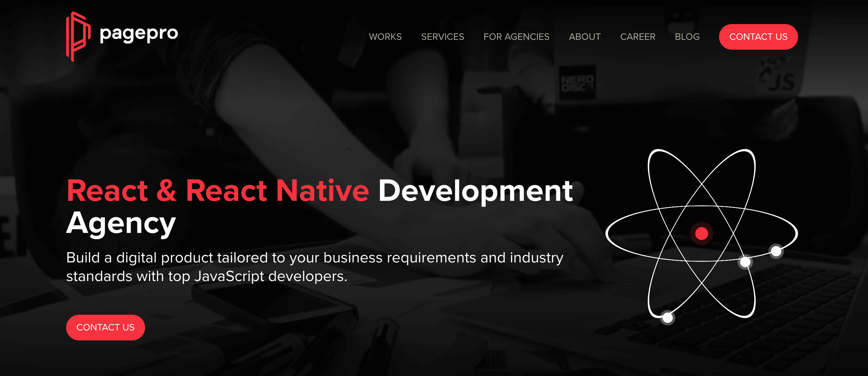The height and width of the screenshot is (376, 868).
Task: Click the CAREER navigation link
Action: (x=638, y=37)
